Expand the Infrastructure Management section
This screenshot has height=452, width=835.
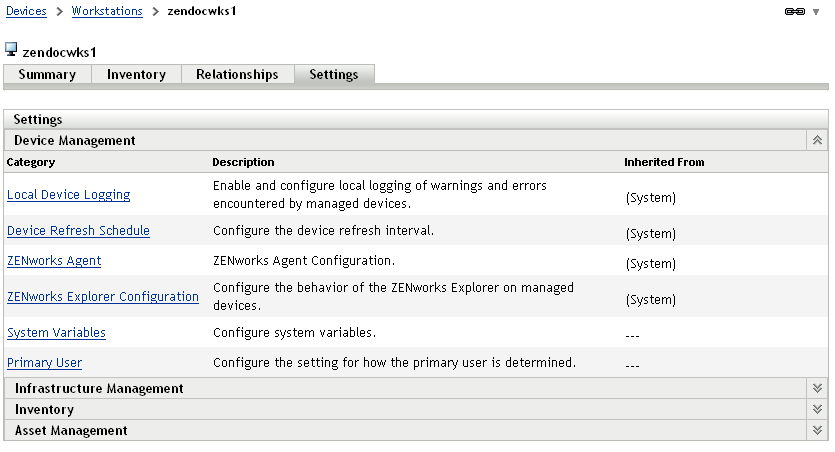(x=817, y=388)
